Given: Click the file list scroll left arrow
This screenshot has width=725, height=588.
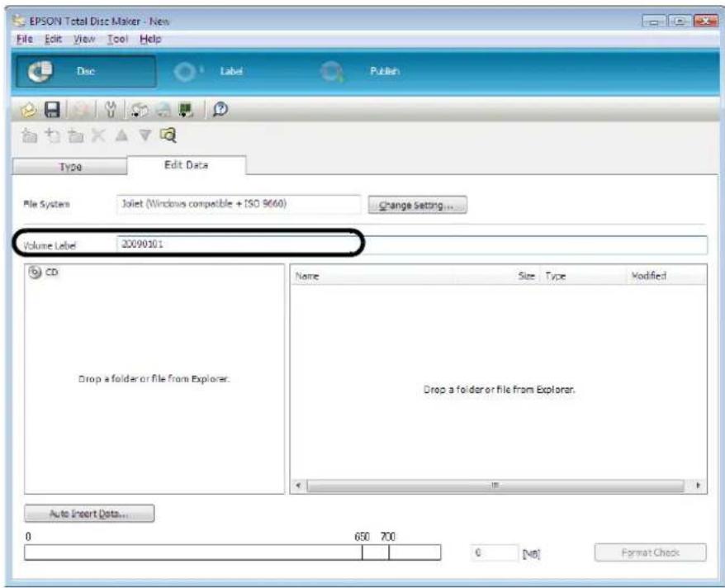Looking at the screenshot, I should tap(298, 486).
